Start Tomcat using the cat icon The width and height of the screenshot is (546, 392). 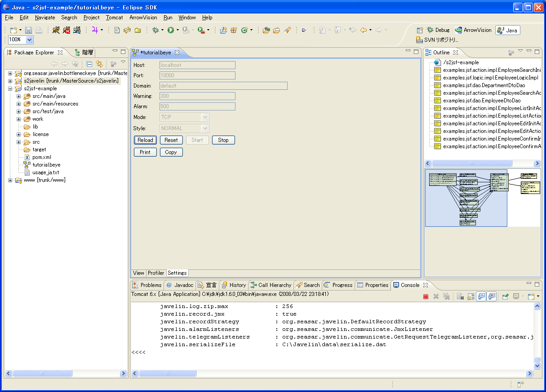pos(56,30)
